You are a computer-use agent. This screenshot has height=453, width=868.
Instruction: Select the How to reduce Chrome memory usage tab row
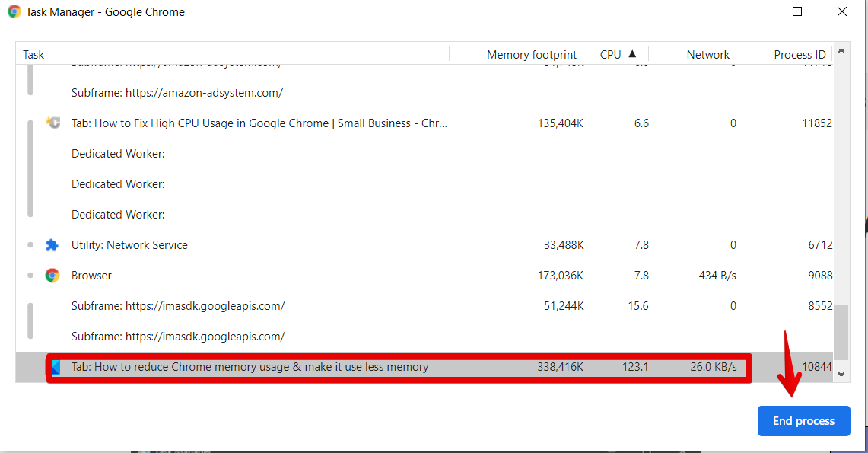tap(424, 367)
